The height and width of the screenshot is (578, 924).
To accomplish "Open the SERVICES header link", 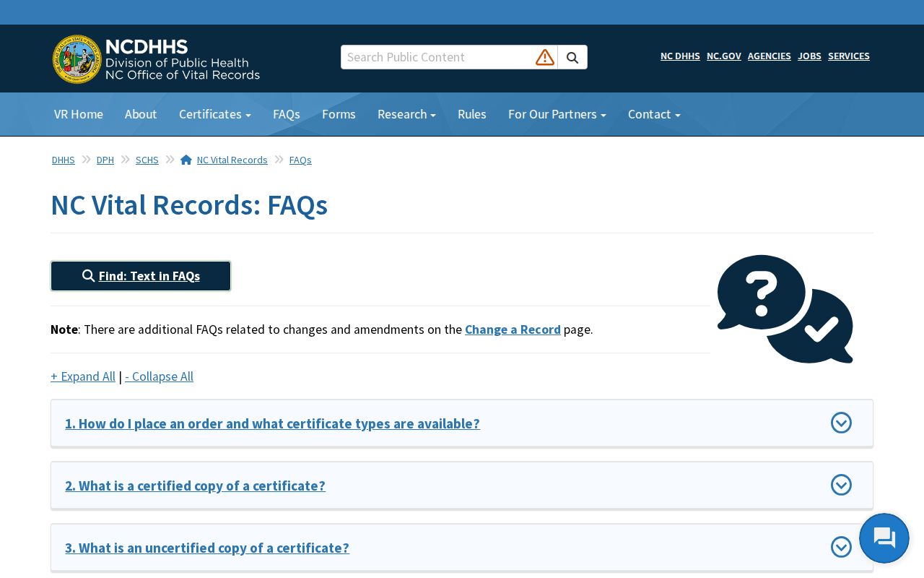I will [x=849, y=56].
